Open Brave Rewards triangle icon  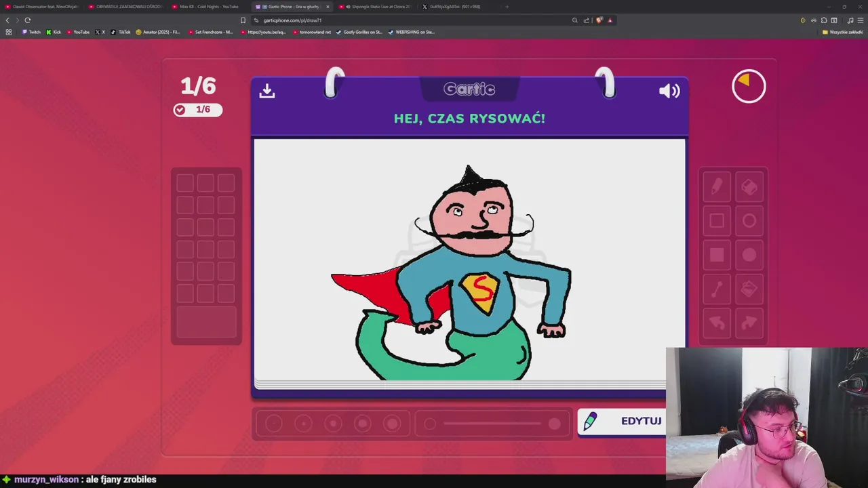tap(610, 20)
